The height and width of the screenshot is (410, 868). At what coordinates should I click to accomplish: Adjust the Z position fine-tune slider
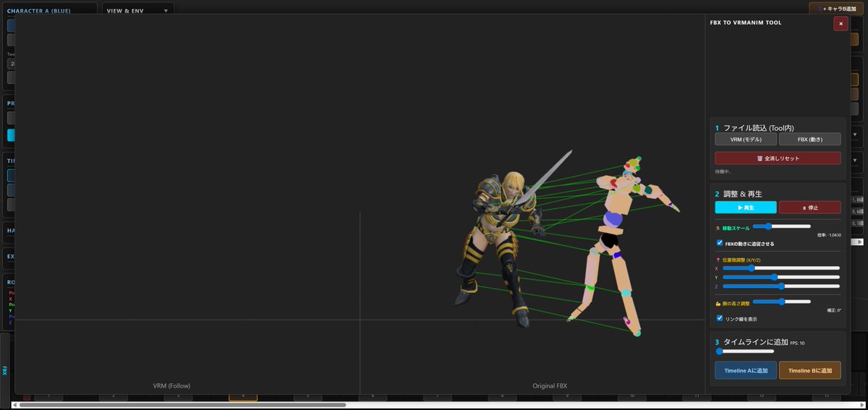[781, 286]
